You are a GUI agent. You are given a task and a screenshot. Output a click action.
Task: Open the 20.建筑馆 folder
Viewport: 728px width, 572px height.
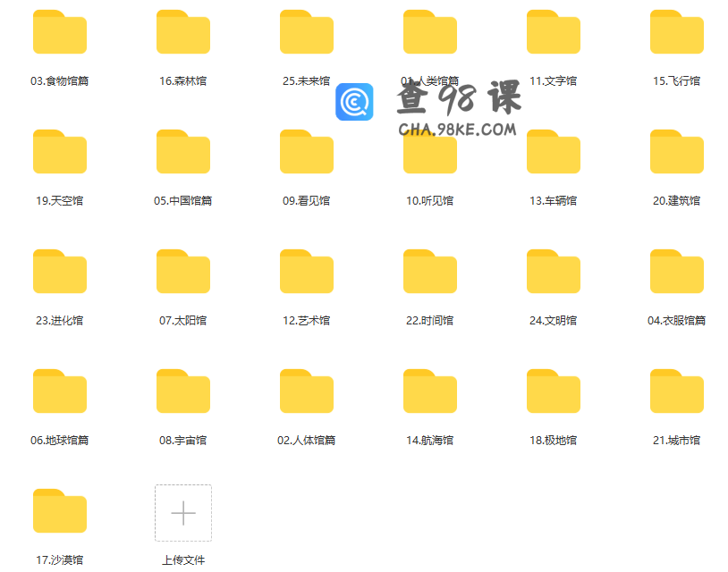tap(676, 152)
